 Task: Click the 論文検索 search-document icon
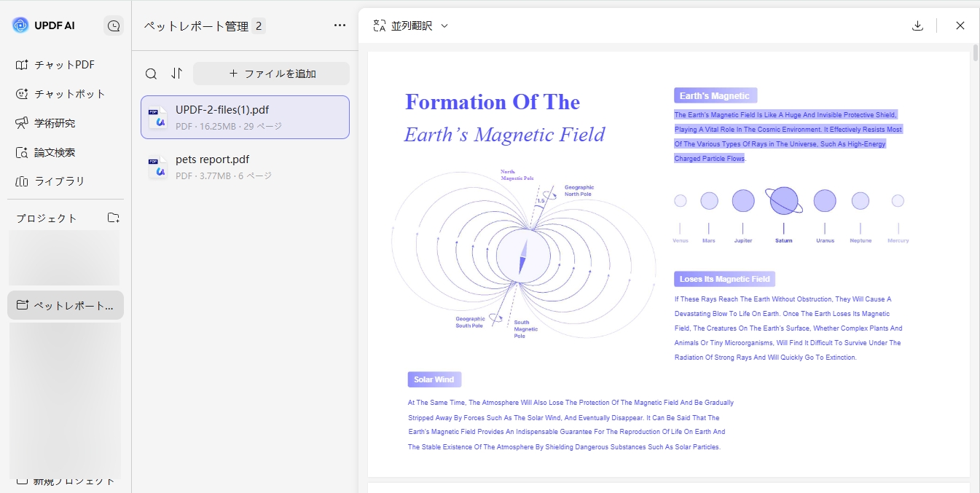(x=22, y=152)
